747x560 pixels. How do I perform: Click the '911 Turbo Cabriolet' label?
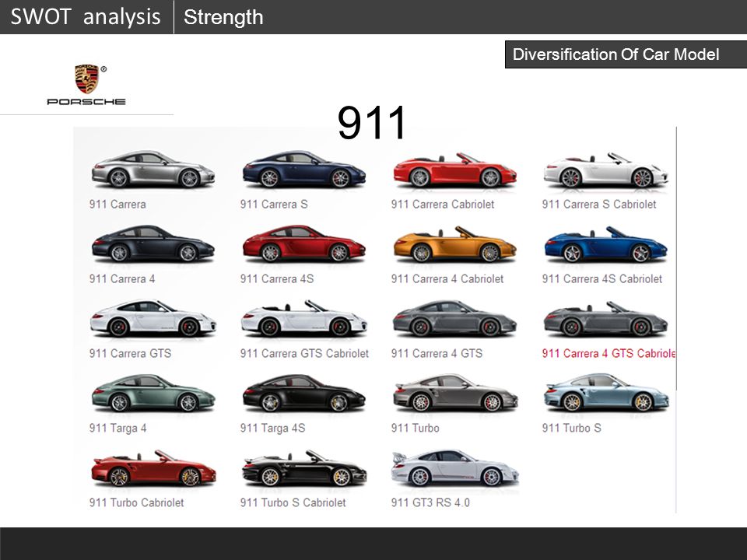(x=136, y=503)
